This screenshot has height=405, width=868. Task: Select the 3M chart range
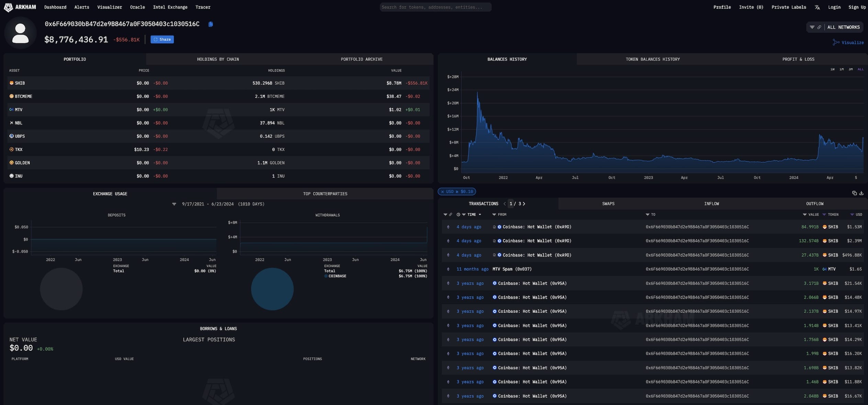850,69
